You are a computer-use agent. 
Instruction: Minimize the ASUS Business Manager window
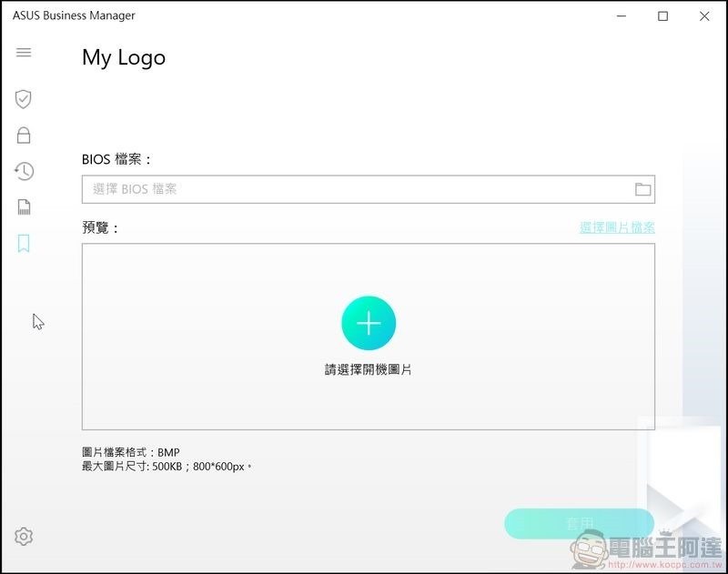pyautogui.click(x=620, y=15)
